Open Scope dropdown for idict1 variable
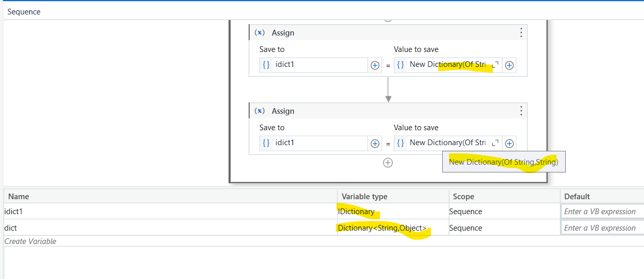 point(503,212)
